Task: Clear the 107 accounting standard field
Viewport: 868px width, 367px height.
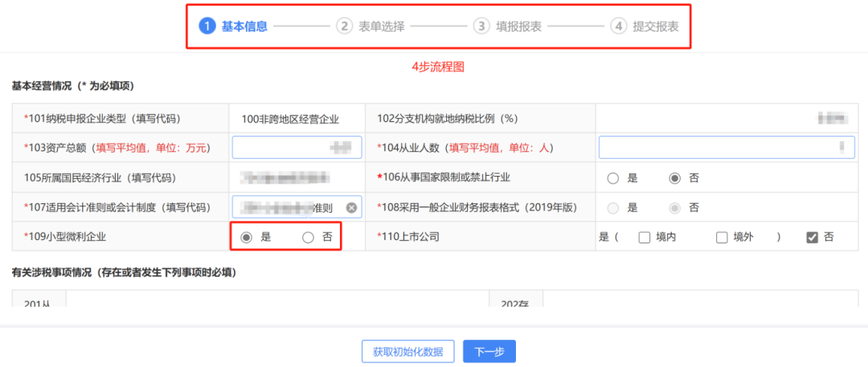Action: tap(351, 207)
